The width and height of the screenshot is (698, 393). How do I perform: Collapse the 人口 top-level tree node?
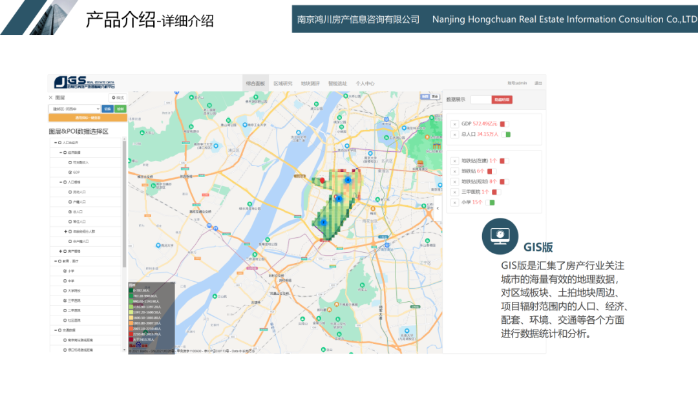(55, 143)
